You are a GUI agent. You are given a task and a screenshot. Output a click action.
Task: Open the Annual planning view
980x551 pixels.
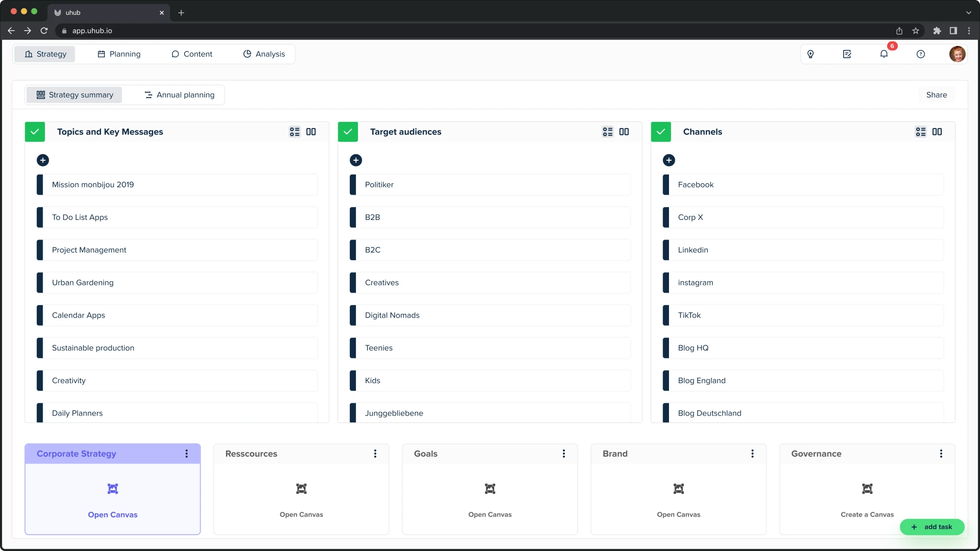[x=179, y=95]
